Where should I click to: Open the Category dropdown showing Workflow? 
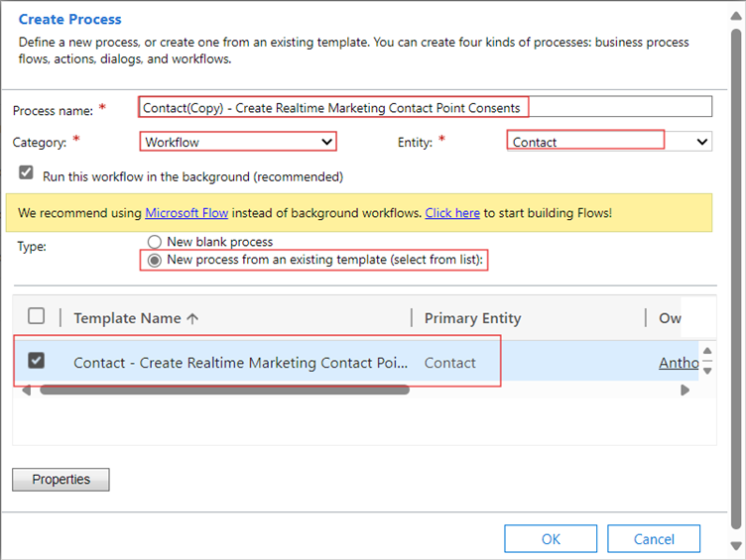[x=238, y=142]
